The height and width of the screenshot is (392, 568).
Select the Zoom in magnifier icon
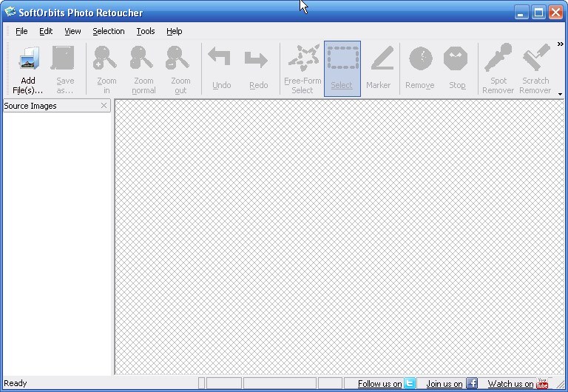105,57
